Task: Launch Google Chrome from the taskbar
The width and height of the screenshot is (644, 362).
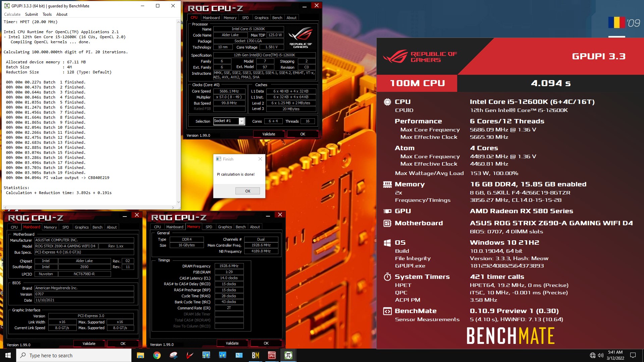Action: [x=157, y=355]
